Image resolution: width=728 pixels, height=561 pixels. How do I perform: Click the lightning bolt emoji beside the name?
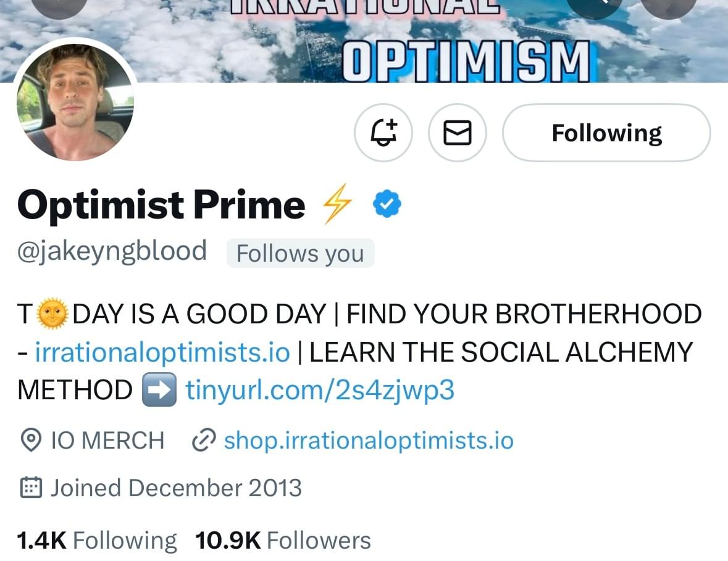point(337,204)
